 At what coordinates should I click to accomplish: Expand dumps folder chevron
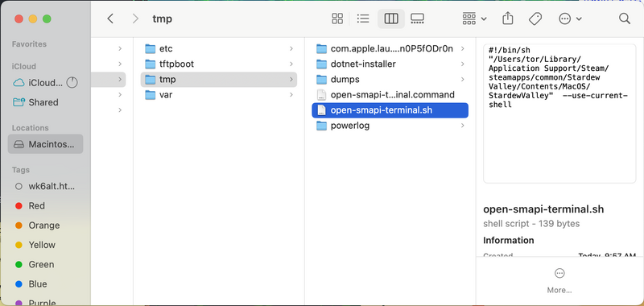coord(462,79)
